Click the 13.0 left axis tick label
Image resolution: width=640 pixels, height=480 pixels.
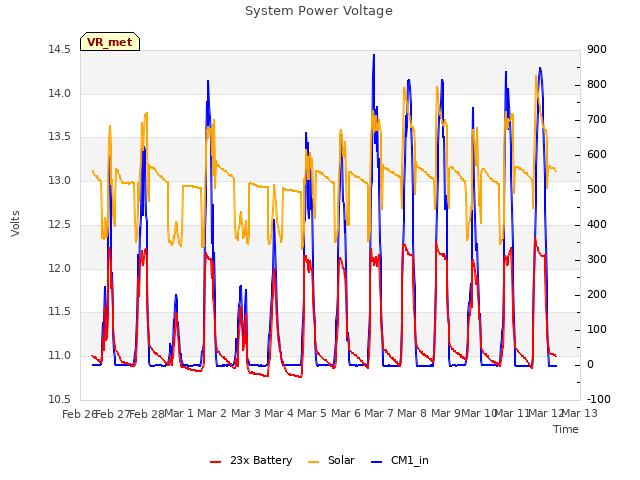click(59, 180)
